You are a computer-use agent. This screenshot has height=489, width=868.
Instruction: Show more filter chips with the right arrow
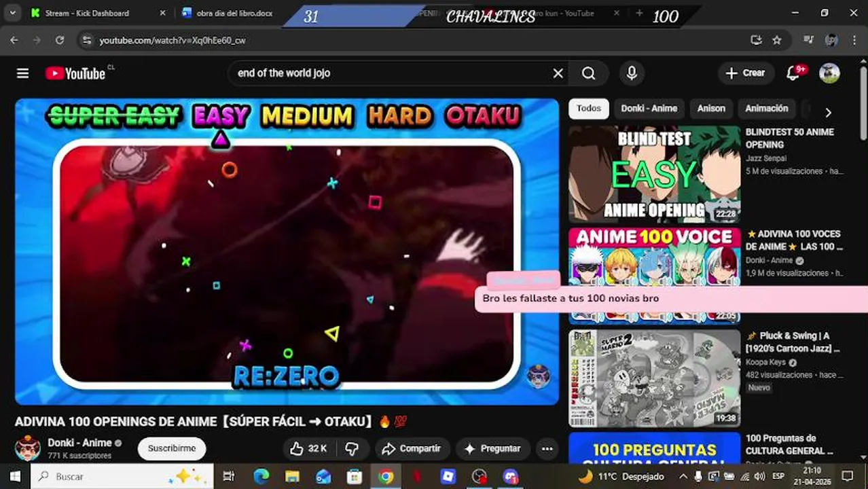click(828, 113)
